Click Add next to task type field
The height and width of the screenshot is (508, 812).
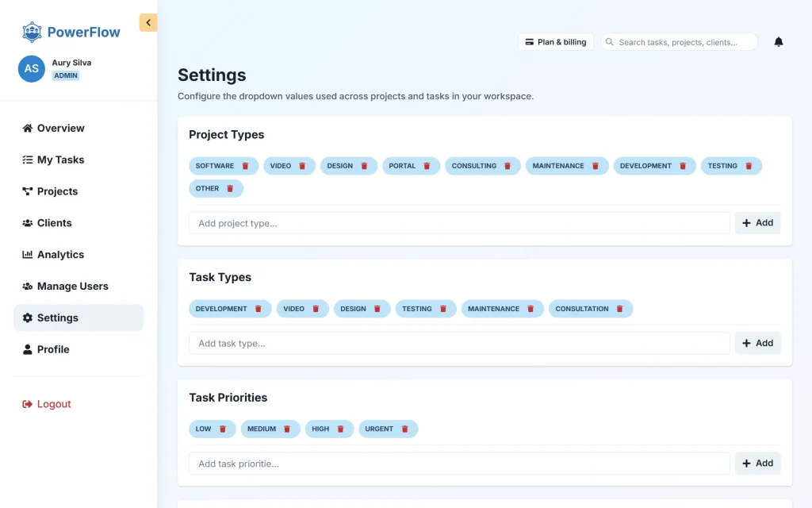[x=757, y=343]
